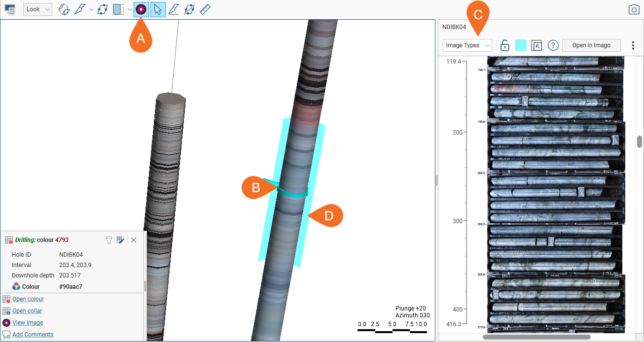This screenshot has width=644, height=342.
Task: Open help with the question mark icon
Action: pos(553,45)
